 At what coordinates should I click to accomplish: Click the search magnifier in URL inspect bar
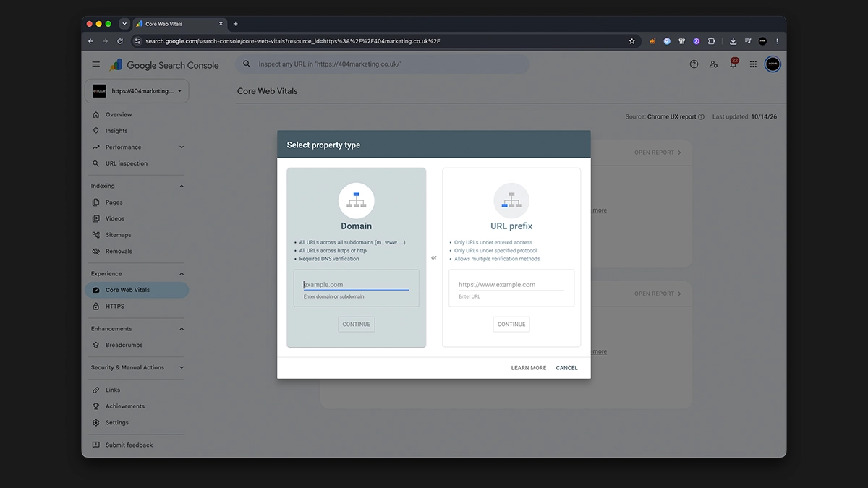coord(247,64)
